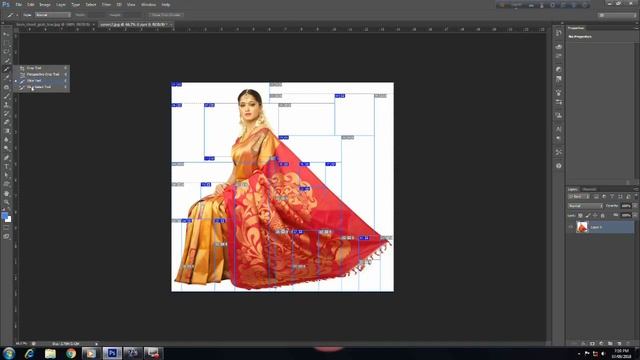The width and height of the screenshot is (640, 360).
Task: Select the Blur tool
Action: coord(7,140)
